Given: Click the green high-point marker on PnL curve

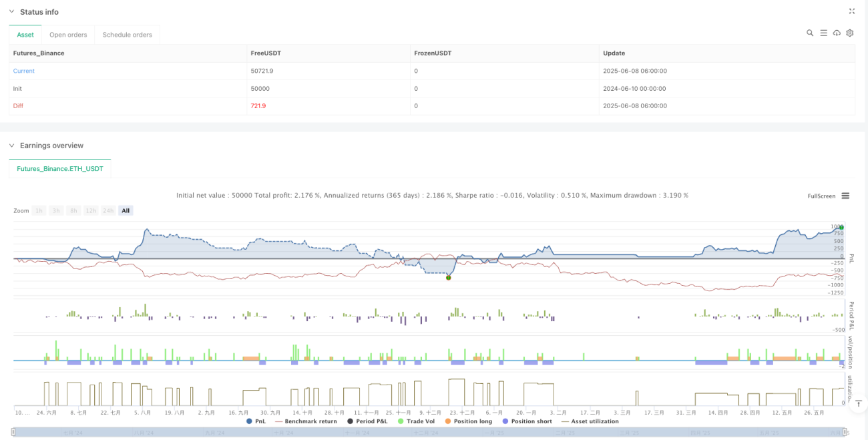Looking at the screenshot, I should pyautogui.click(x=841, y=228).
